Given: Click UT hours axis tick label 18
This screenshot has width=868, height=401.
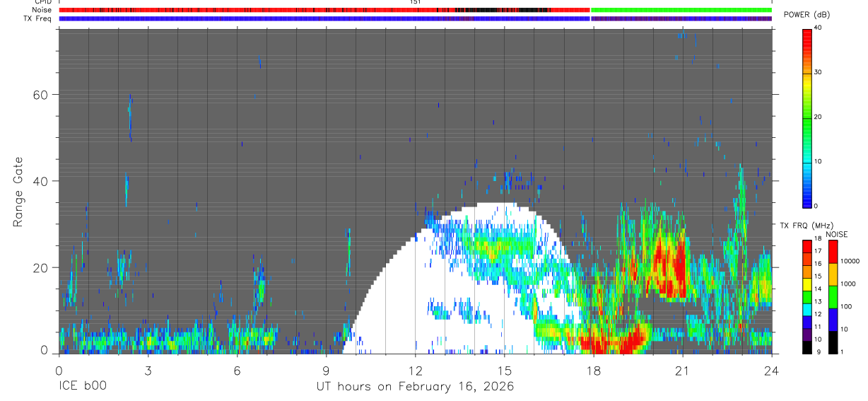Looking at the screenshot, I should pyautogui.click(x=593, y=371).
